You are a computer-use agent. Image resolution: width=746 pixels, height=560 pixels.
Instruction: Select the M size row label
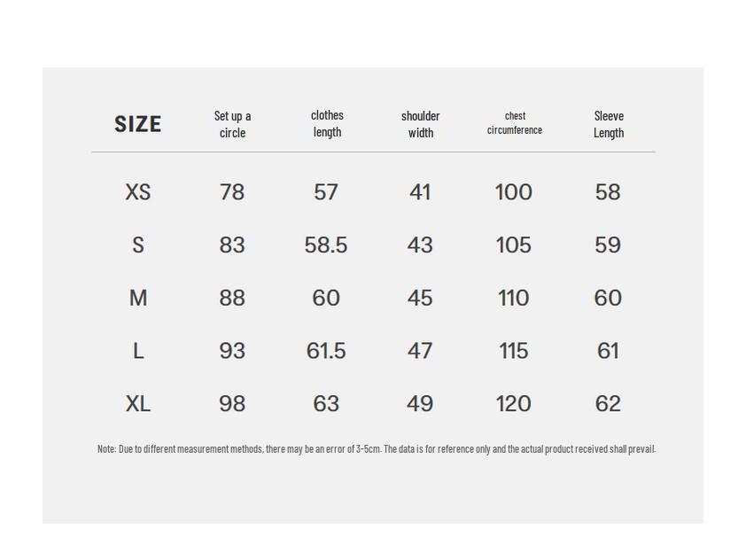click(x=138, y=299)
